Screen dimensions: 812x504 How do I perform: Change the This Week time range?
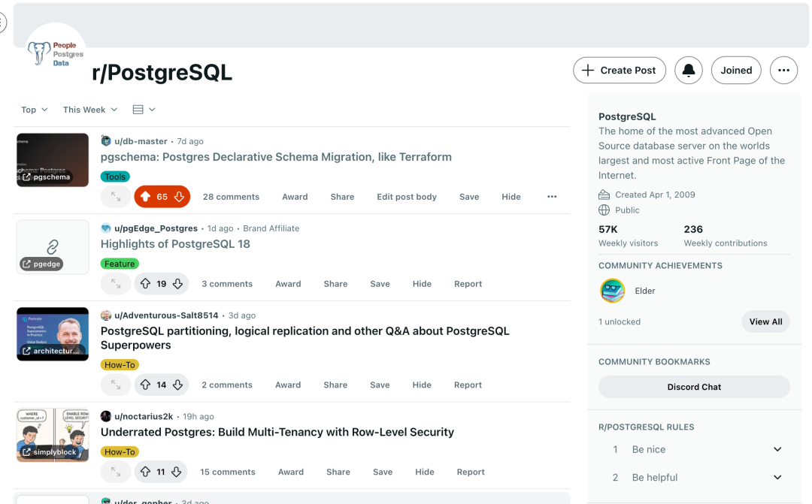[90, 110]
